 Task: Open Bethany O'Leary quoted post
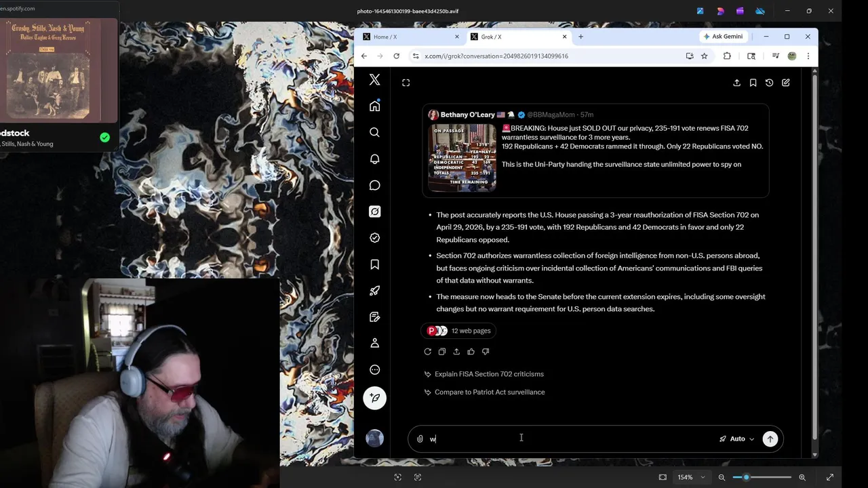pyautogui.click(x=595, y=150)
